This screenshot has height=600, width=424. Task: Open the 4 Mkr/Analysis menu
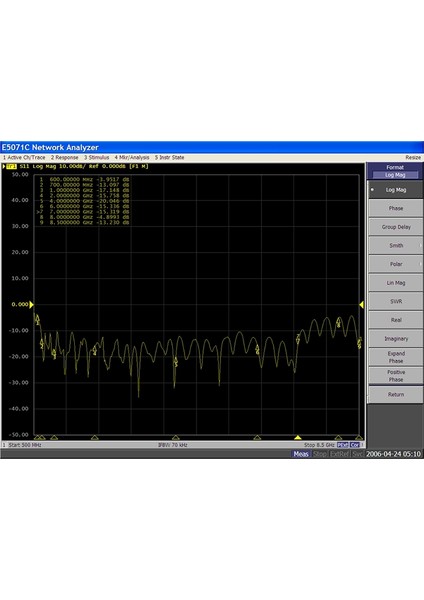pyautogui.click(x=132, y=158)
